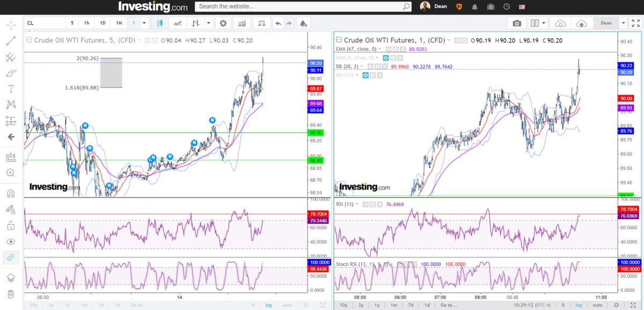The image size is (644, 310).
Task: Click load chart cloud download icon
Action: [560, 24]
